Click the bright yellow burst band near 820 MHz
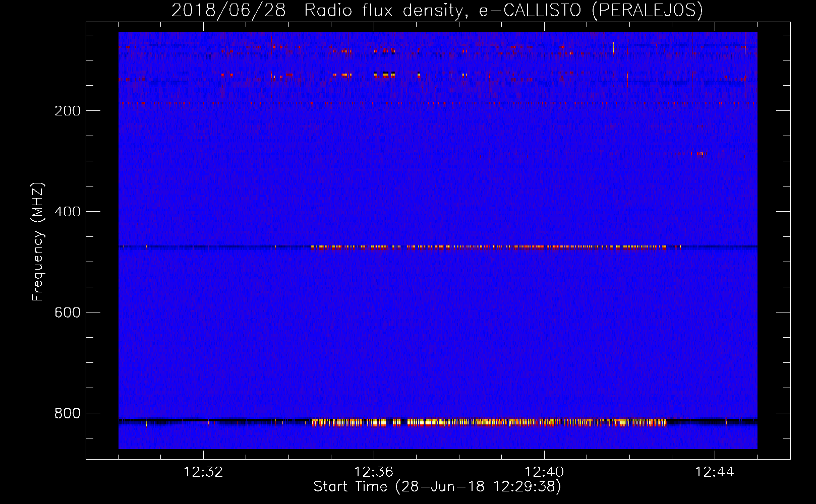This screenshot has width=816, height=504. coord(489,422)
